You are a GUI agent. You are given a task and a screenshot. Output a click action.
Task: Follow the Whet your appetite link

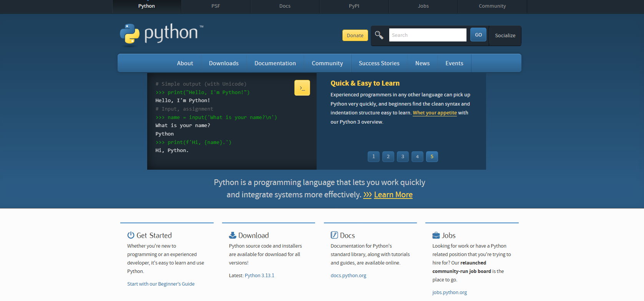click(x=435, y=113)
